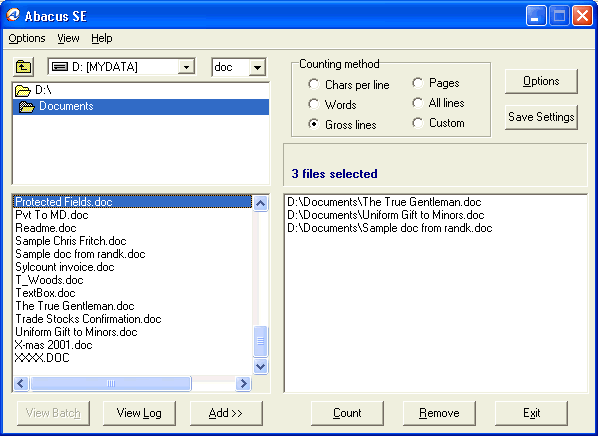Click file list scroll down arrow
The height and width of the screenshot is (436, 598).
pyautogui.click(x=260, y=367)
